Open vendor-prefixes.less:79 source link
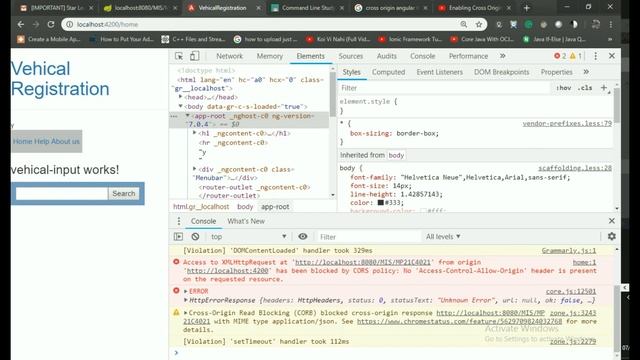Viewport: 640px width, 360px height. (x=567, y=123)
